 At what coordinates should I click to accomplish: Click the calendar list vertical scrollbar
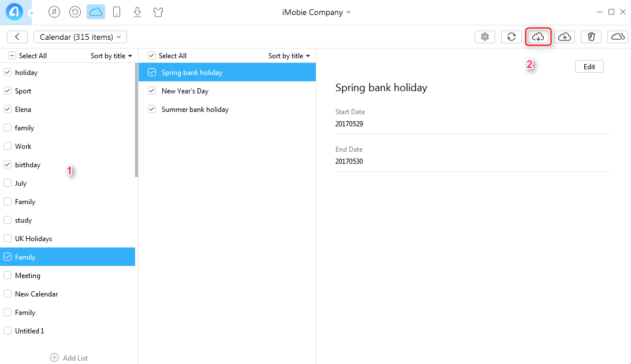pos(136,120)
